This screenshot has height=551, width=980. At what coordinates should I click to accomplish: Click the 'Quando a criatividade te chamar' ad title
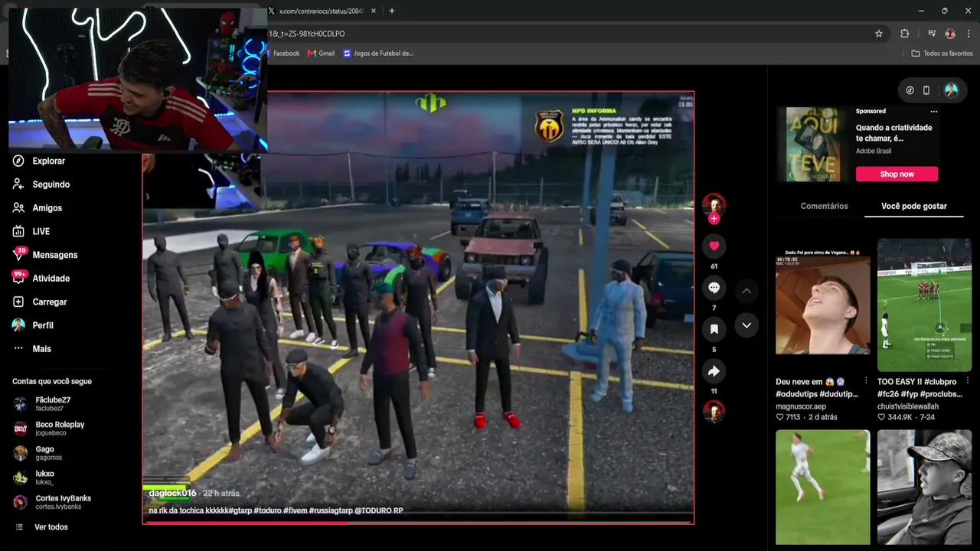pos(893,133)
